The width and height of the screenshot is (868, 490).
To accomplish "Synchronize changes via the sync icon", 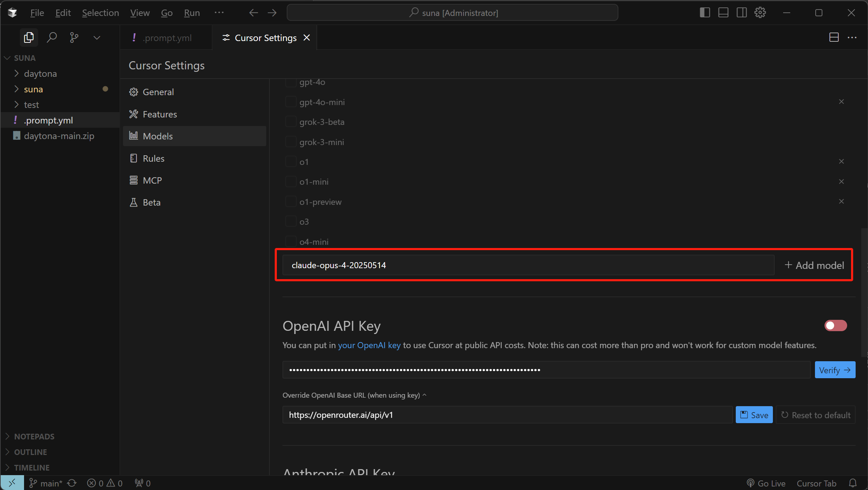I will click(72, 483).
